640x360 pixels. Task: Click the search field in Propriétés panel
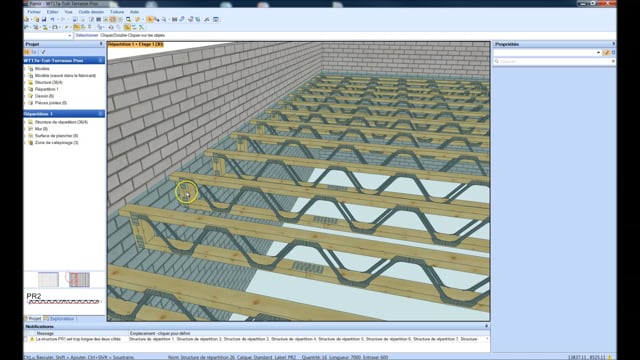(x=554, y=61)
